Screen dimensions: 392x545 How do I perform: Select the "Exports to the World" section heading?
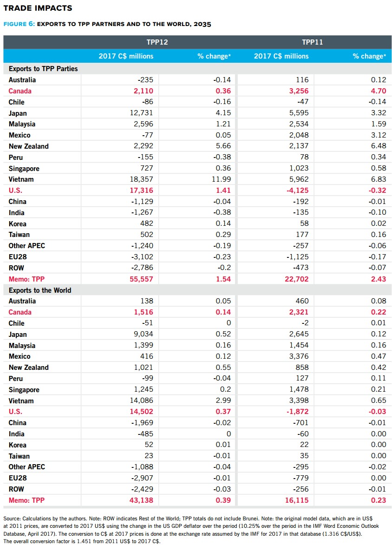40,290
